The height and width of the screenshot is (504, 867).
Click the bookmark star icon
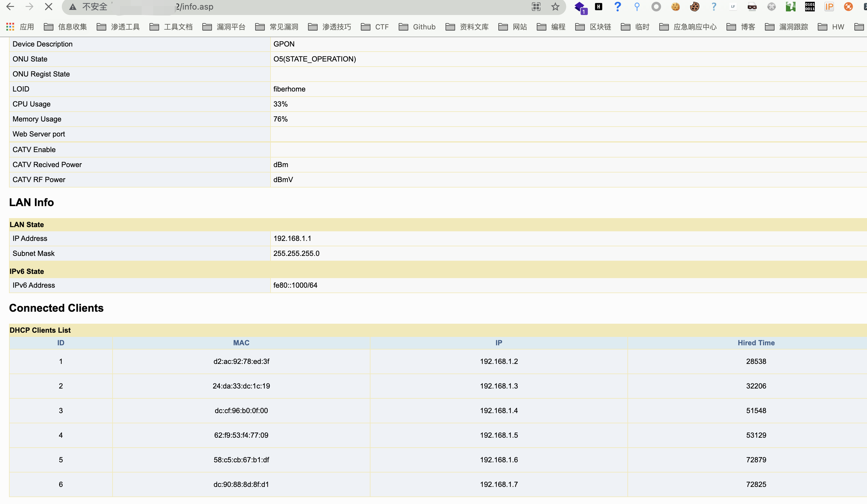click(x=555, y=7)
